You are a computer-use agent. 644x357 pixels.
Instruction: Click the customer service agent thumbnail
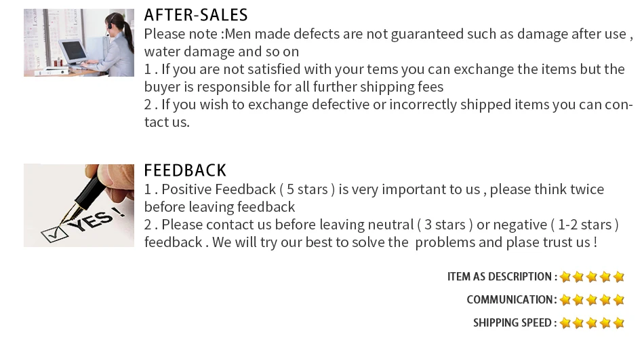point(79,43)
